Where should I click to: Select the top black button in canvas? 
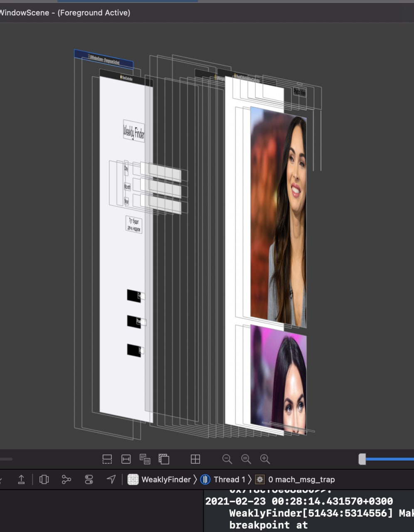(x=134, y=296)
